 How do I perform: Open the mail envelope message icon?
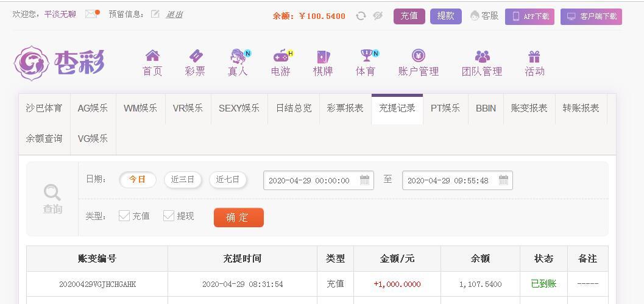pyautogui.click(x=92, y=14)
